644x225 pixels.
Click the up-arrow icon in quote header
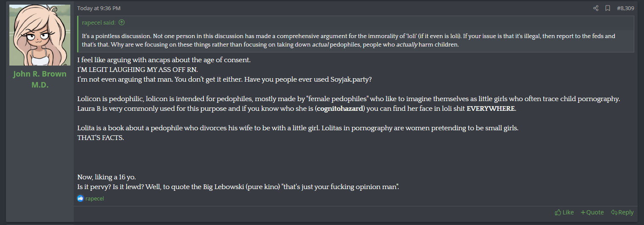click(122, 22)
